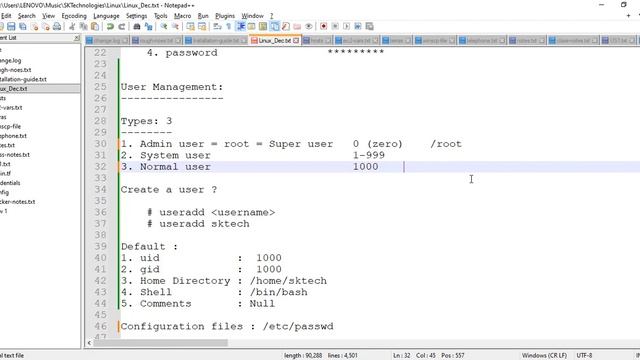Select telephone.txt in the Document List
Screen dimensions: 640x360
(x=13, y=136)
